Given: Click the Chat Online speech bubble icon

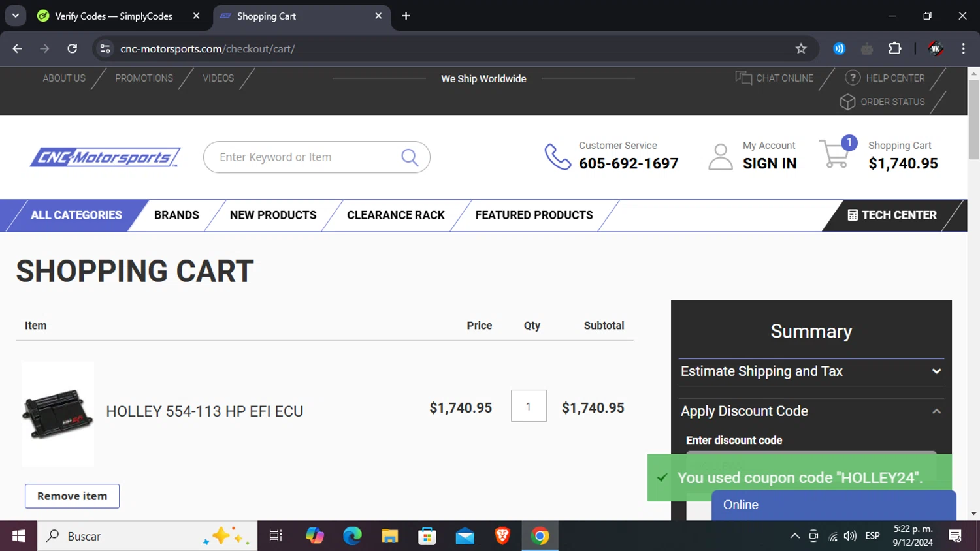Looking at the screenshot, I should tap(743, 78).
